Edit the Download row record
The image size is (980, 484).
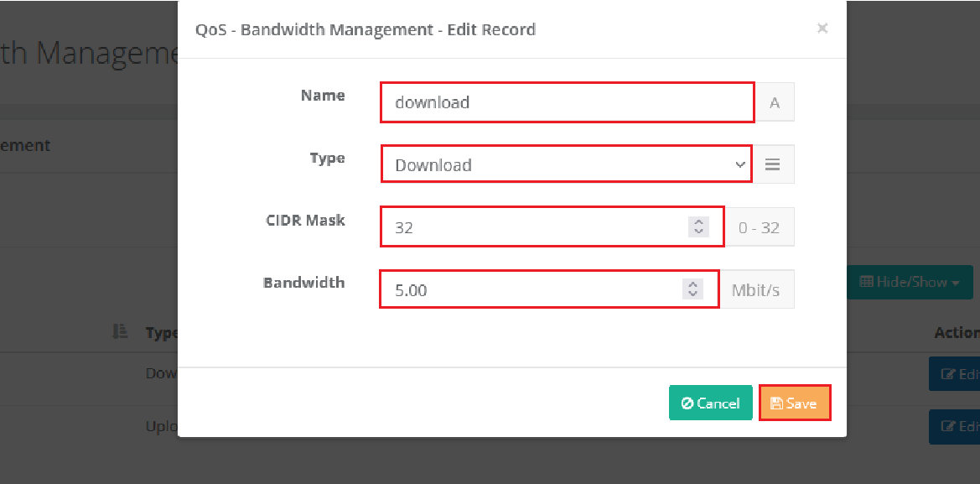point(956,374)
